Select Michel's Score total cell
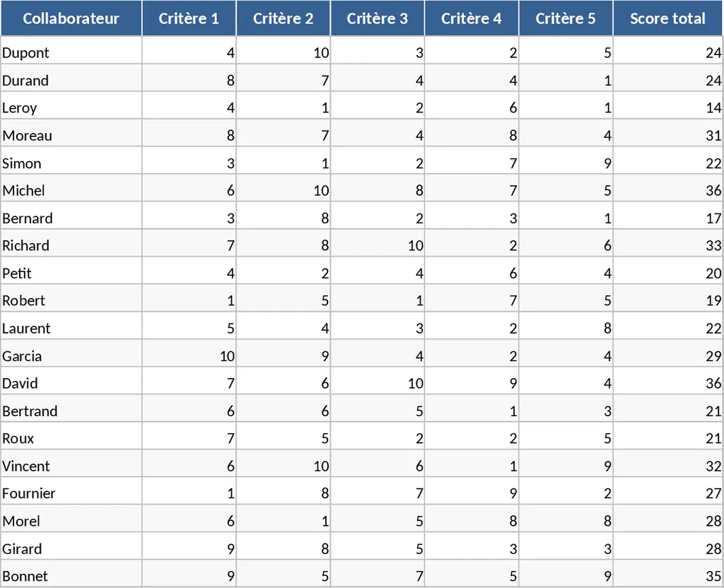 [x=667, y=190]
